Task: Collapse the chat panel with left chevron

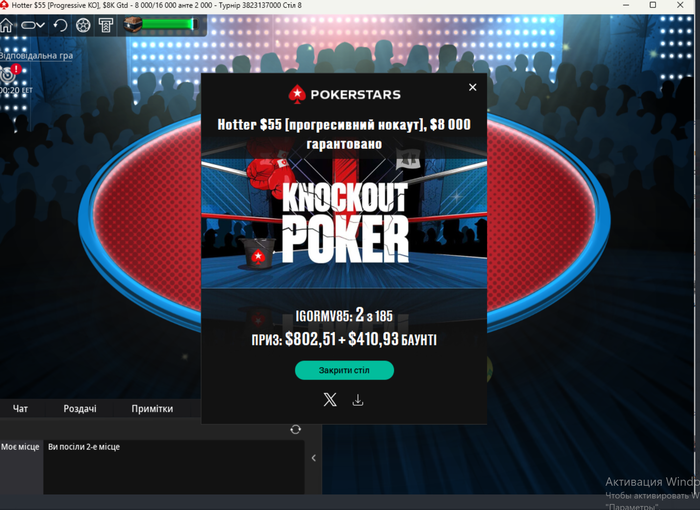Action: pos(314,458)
